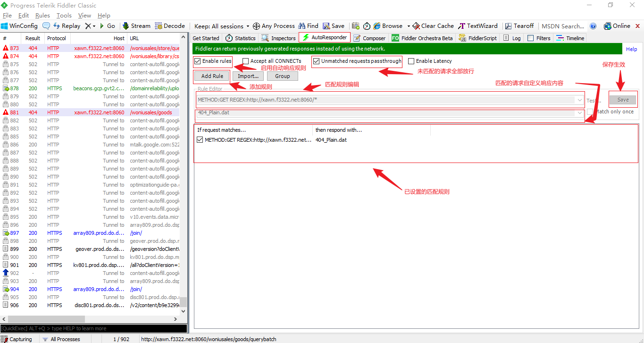Click upload arrow icon of session 902
This screenshot has height=343, width=644.
6,273
